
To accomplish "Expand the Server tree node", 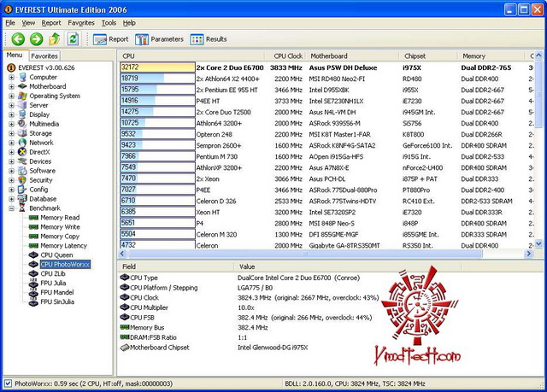I will pos(11,105).
